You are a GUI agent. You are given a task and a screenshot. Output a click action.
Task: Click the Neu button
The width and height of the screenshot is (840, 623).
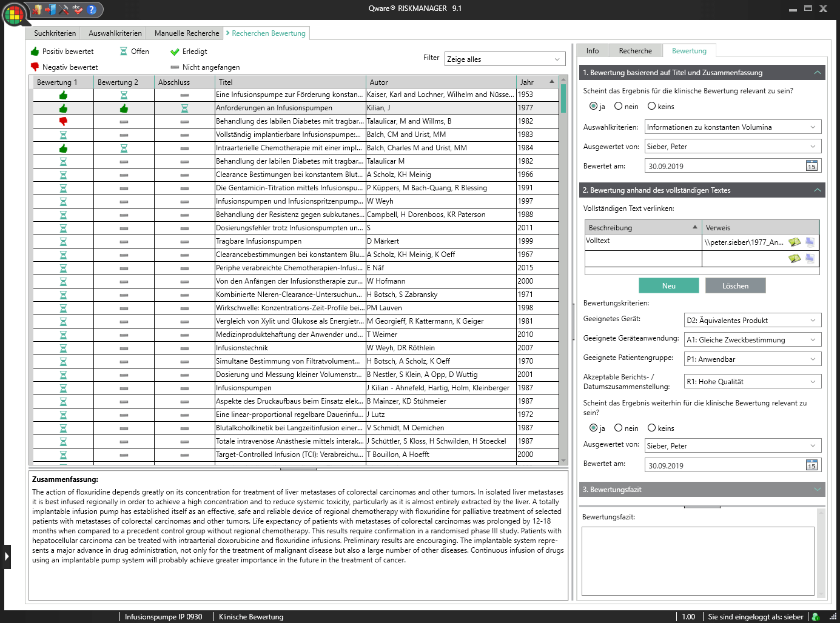tap(669, 286)
